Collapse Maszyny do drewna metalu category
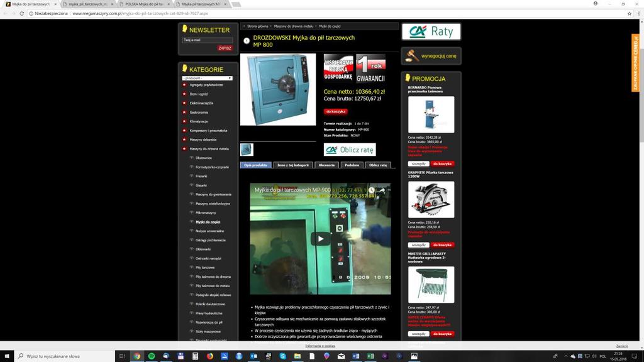This screenshot has width=644, height=362. pyautogui.click(x=209, y=149)
